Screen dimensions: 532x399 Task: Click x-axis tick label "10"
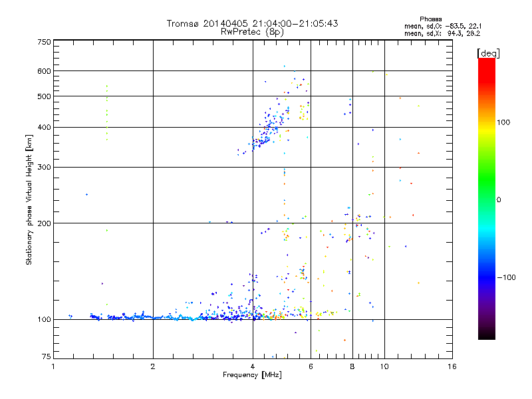(384, 366)
